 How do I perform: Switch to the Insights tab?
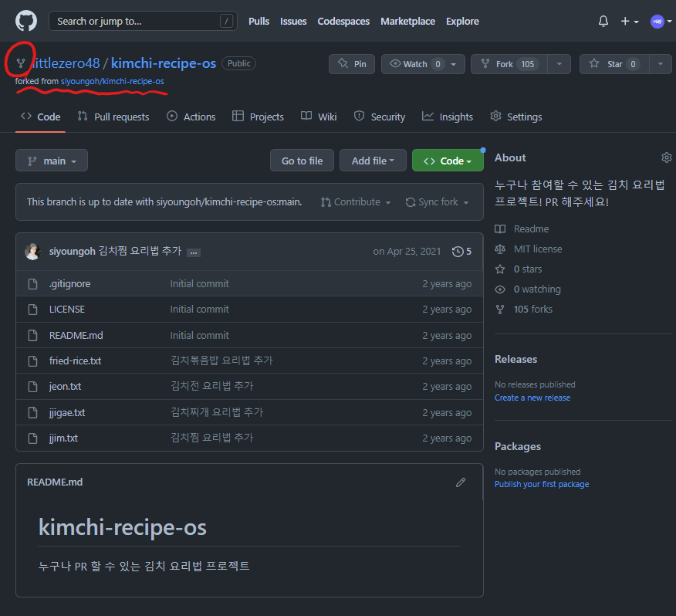[x=448, y=117]
